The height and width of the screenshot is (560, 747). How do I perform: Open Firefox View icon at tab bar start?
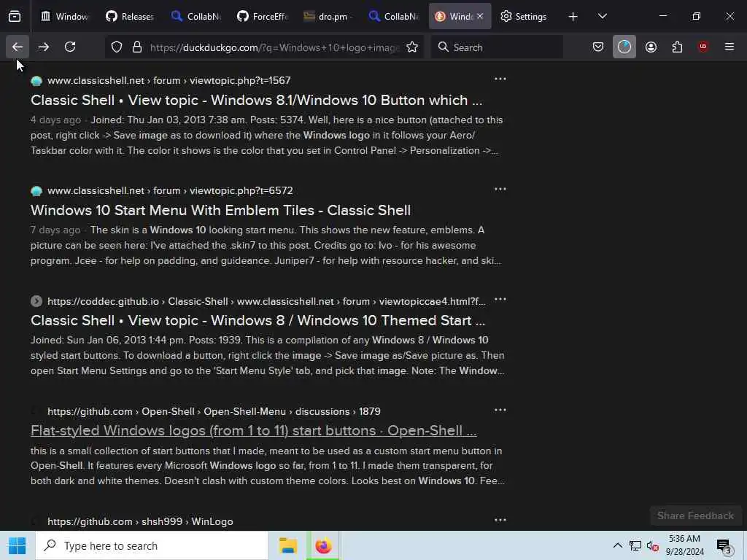15,16
